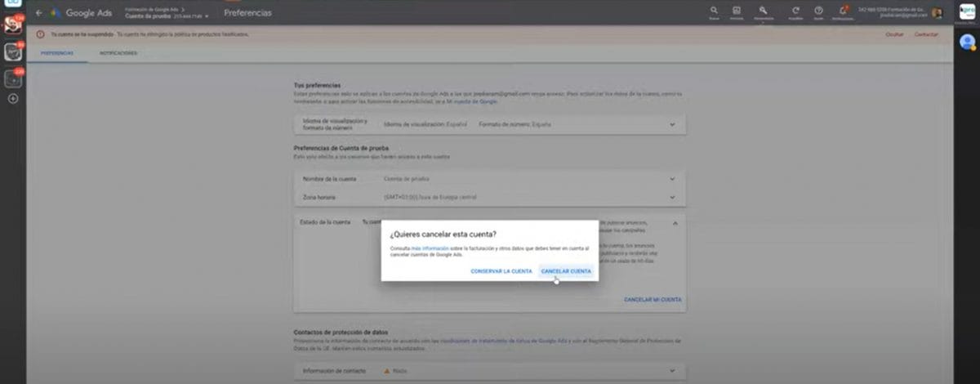The height and width of the screenshot is (384, 980).
Task: Click the user profile avatar in header
Action: tap(937, 13)
